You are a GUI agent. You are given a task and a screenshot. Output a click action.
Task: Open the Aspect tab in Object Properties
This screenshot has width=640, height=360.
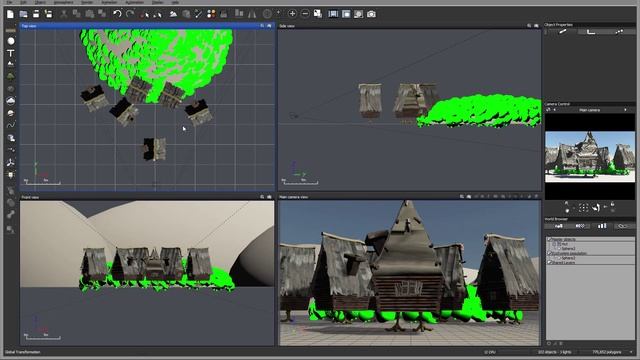pos(562,31)
